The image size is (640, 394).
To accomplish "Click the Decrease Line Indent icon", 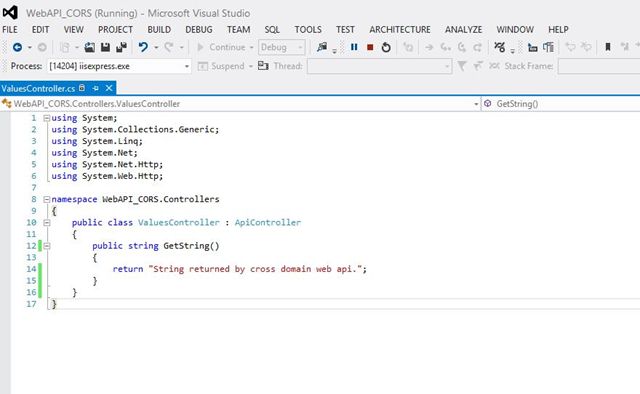I will (532, 47).
